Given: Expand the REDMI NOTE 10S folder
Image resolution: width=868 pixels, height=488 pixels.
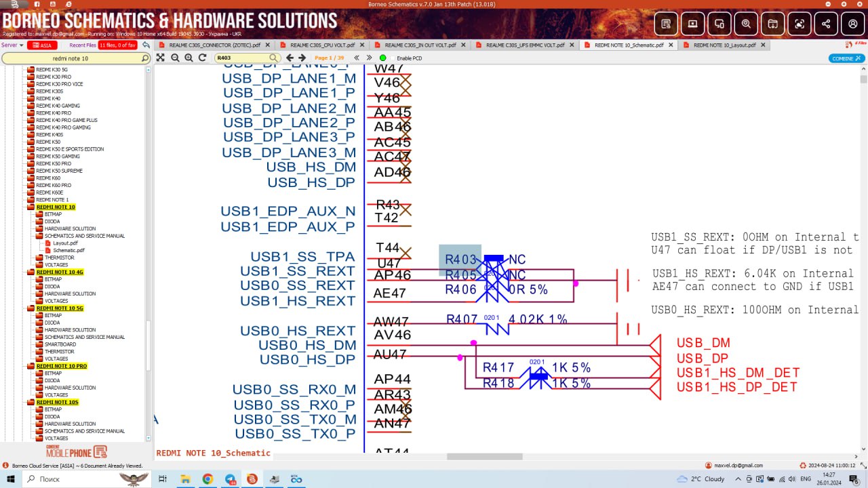Looking at the screenshot, I should [x=31, y=402].
